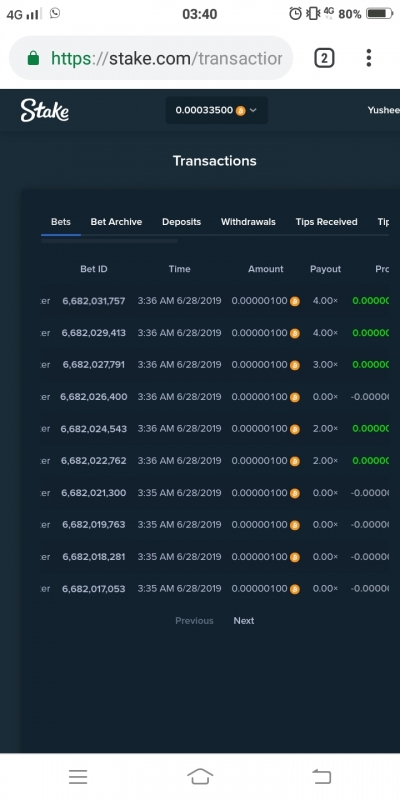Open Tips Received tab
Screen dimensions: 400x800
point(327,222)
